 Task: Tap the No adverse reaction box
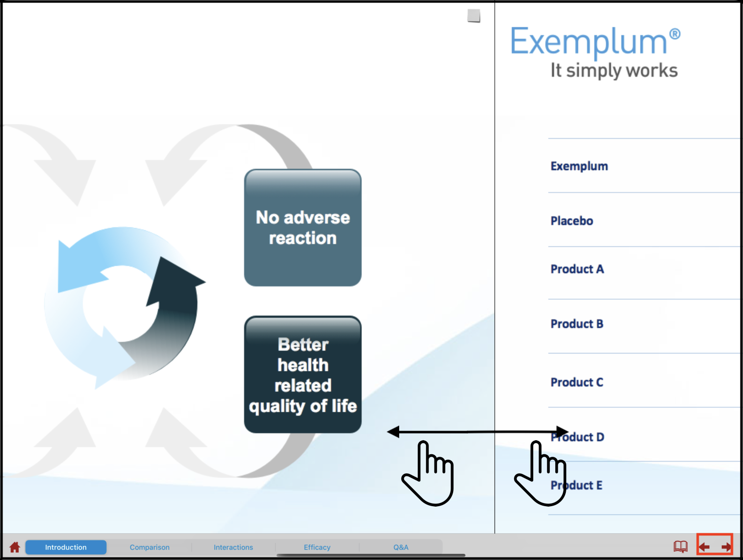click(303, 228)
